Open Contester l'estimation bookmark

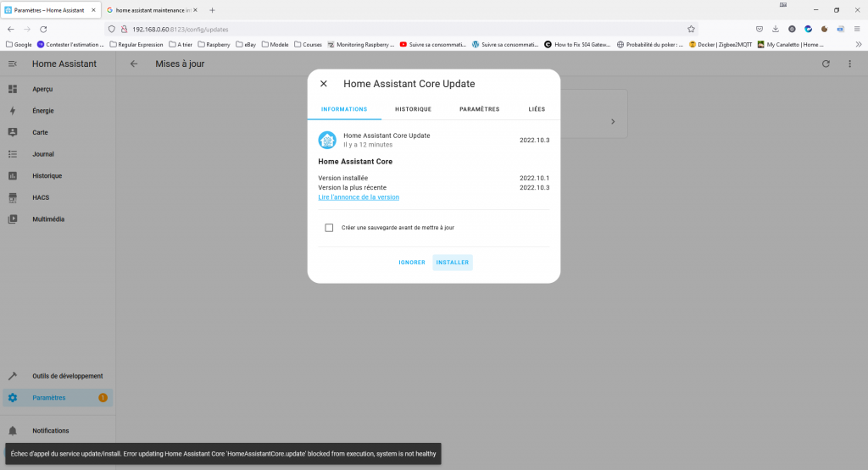(x=70, y=44)
